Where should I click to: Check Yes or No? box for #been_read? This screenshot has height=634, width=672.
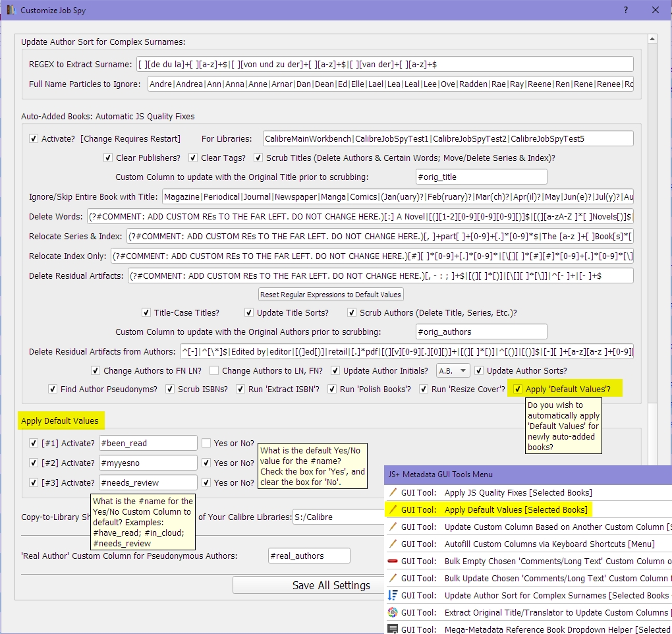point(206,443)
